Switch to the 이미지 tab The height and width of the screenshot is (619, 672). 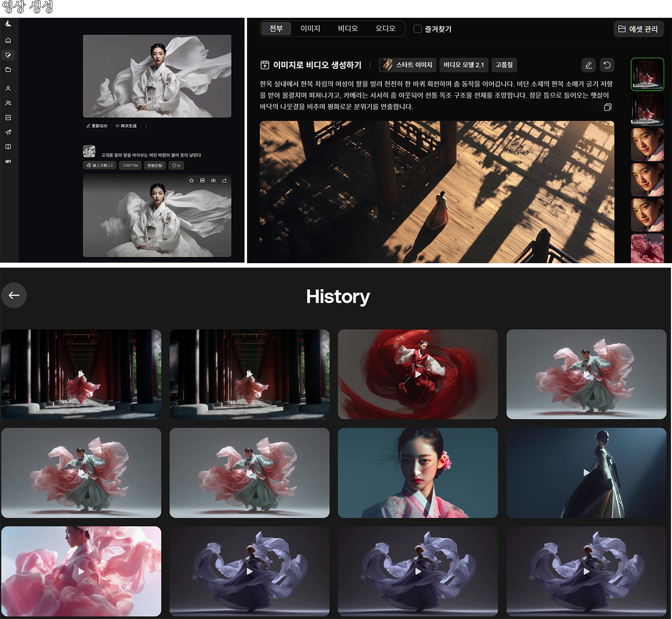point(310,29)
